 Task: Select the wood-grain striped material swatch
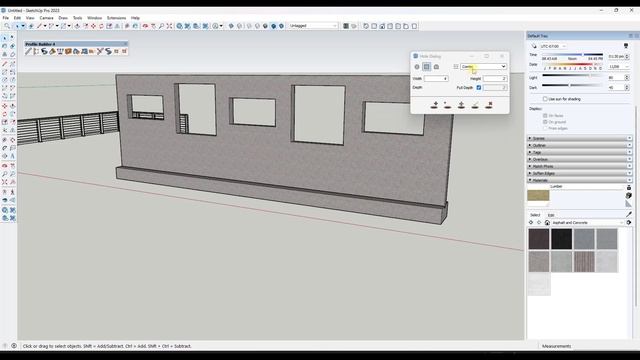click(584, 262)
